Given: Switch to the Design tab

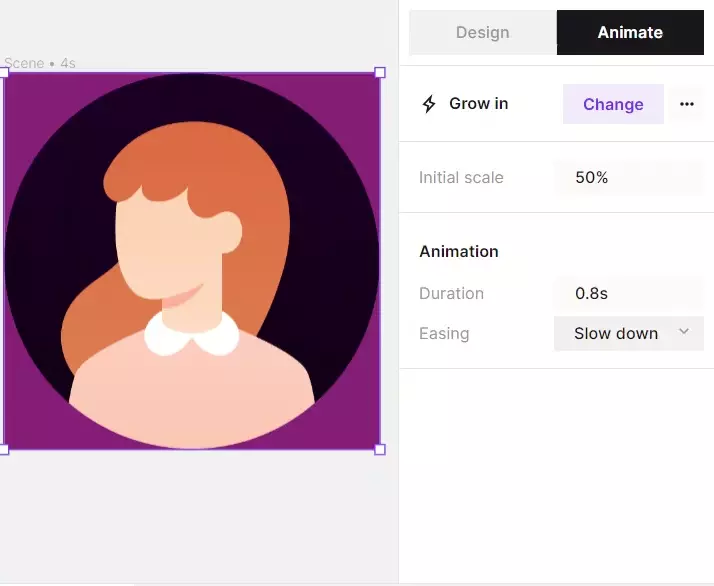Looking at the screenshot, I should pos(482,32).
